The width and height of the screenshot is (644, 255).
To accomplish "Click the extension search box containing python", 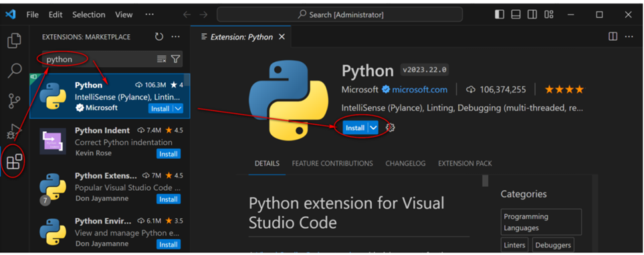I will point(112,59).
